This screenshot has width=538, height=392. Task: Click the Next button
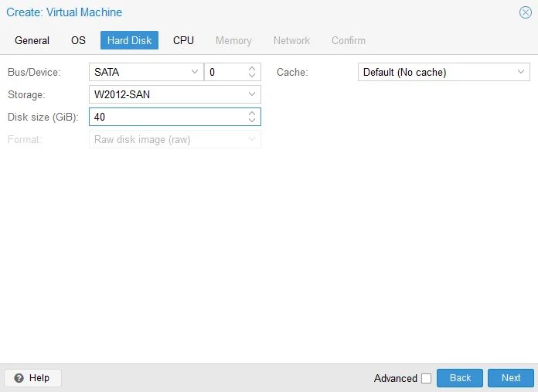[511, 378]
